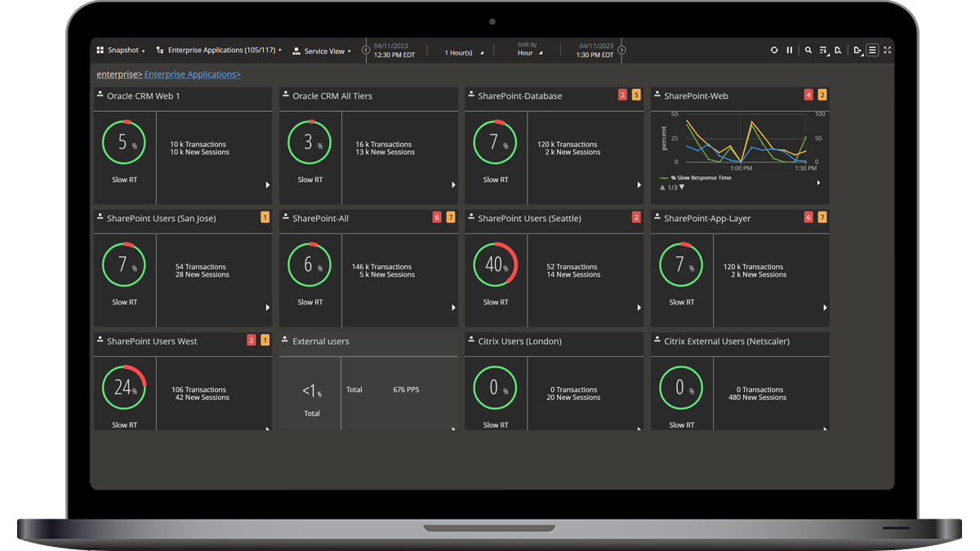Click the Snapshot grid icon
The width and height of the screenshot is (980, 551).
[x=100, y=50]
